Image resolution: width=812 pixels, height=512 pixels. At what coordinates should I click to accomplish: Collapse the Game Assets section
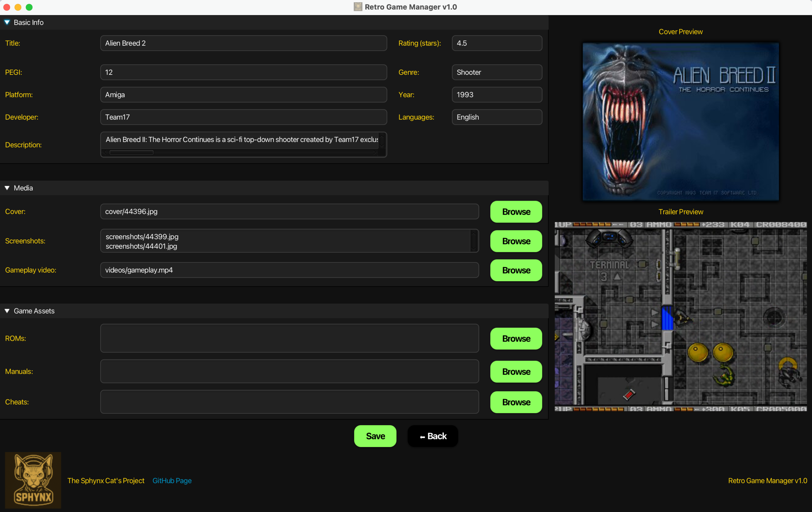click(x=7, y=311)
